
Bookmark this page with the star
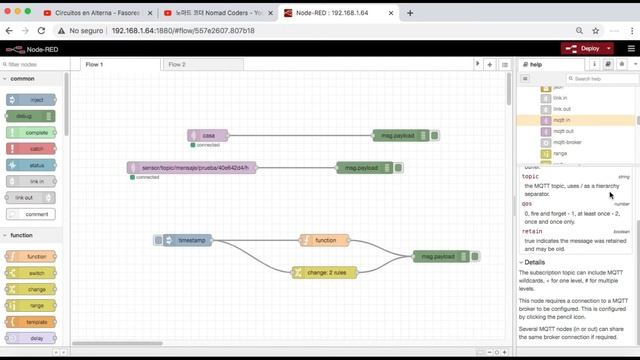596,31
